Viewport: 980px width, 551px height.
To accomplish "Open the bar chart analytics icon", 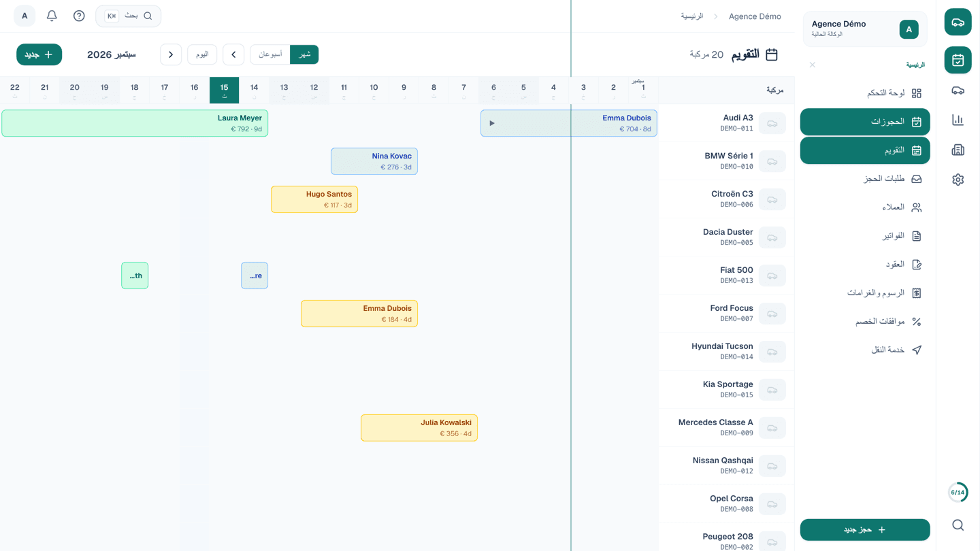I will pyautogui.click(x=958, y=120).
